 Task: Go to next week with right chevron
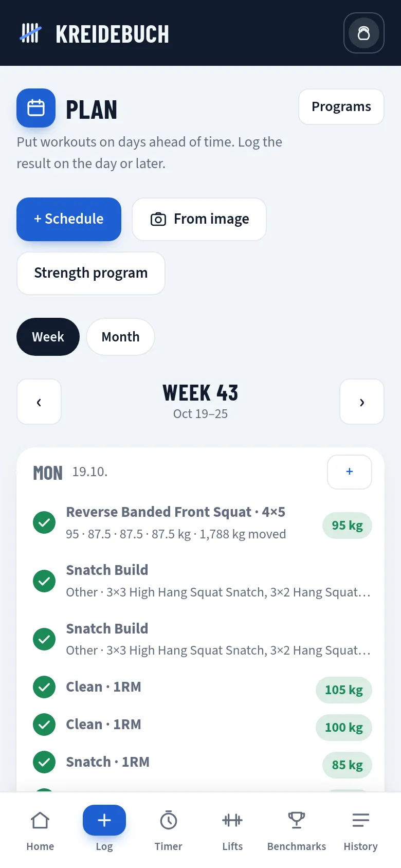[x=362, y=402]
